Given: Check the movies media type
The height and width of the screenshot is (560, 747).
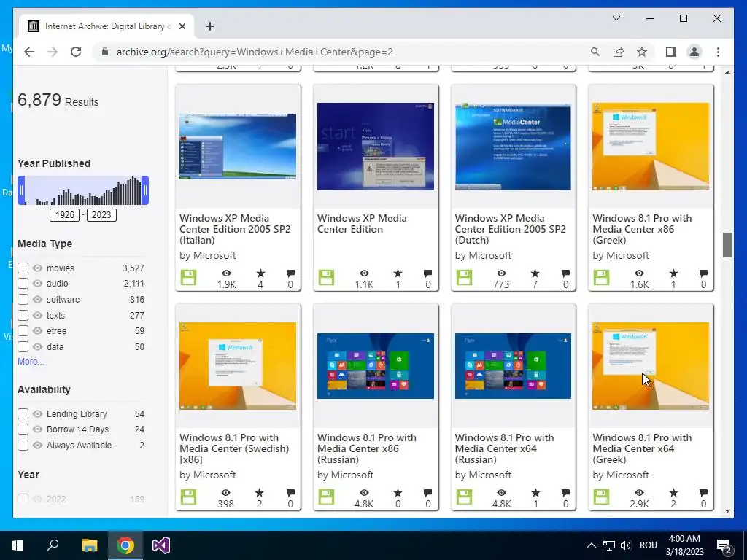Looking at the screenshot, I should click(23, 268).
